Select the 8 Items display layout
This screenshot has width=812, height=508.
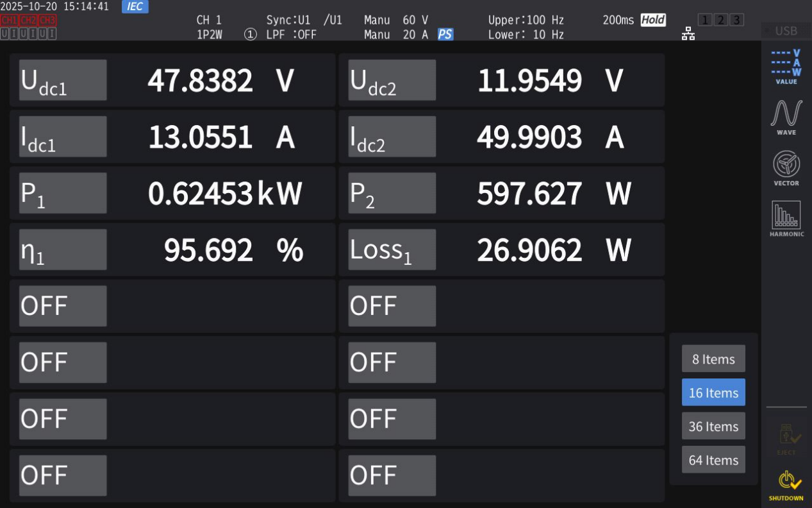[x=713, y=359]
